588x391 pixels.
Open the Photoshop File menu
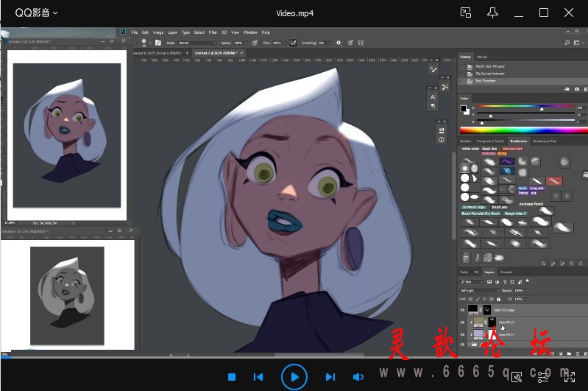(x=134, y=32)
